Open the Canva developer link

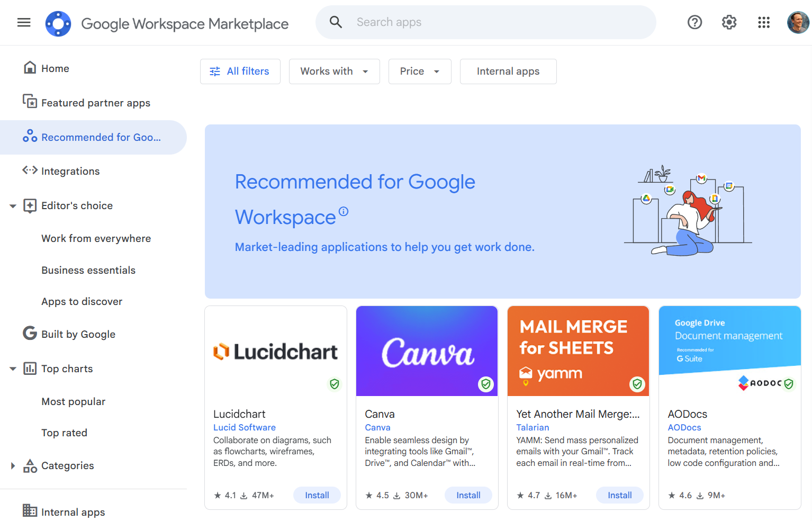tap(377, 427)
